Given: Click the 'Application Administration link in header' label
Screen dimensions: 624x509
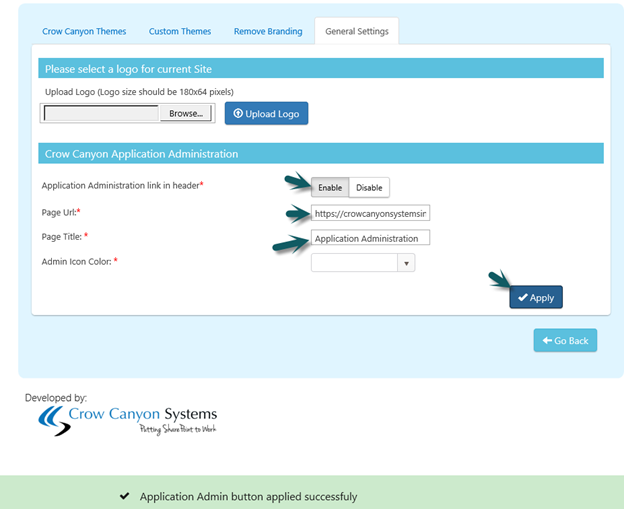Looking at the screenshot, I should 122,185.
